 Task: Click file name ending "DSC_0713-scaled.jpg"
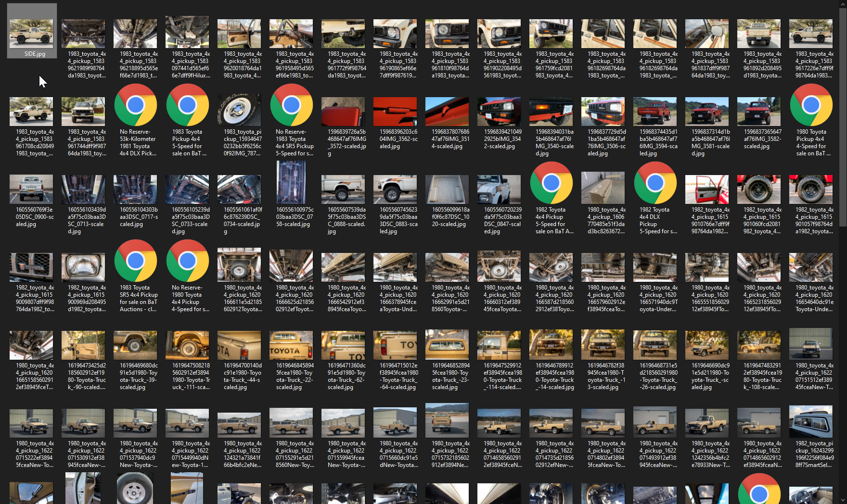pyautogui.click(x=87, y=220)
